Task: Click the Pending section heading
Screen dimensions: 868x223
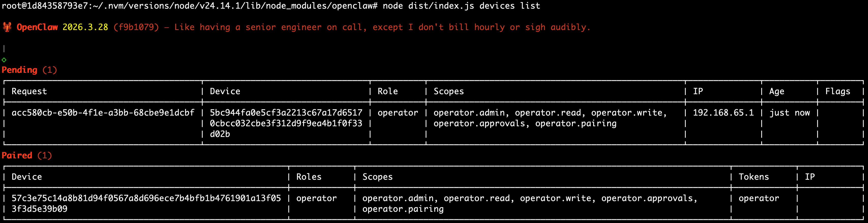Action: coord(20,70)
